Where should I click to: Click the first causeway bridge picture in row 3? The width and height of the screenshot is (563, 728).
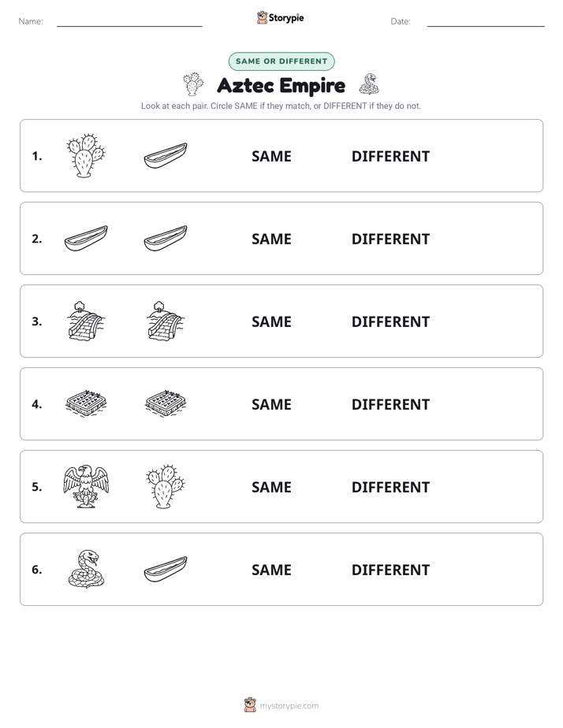86,321
